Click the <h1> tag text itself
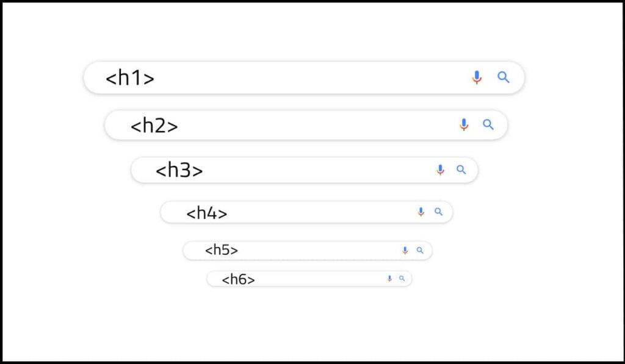This screenshot has height=364, width=625. click(130, 78)
